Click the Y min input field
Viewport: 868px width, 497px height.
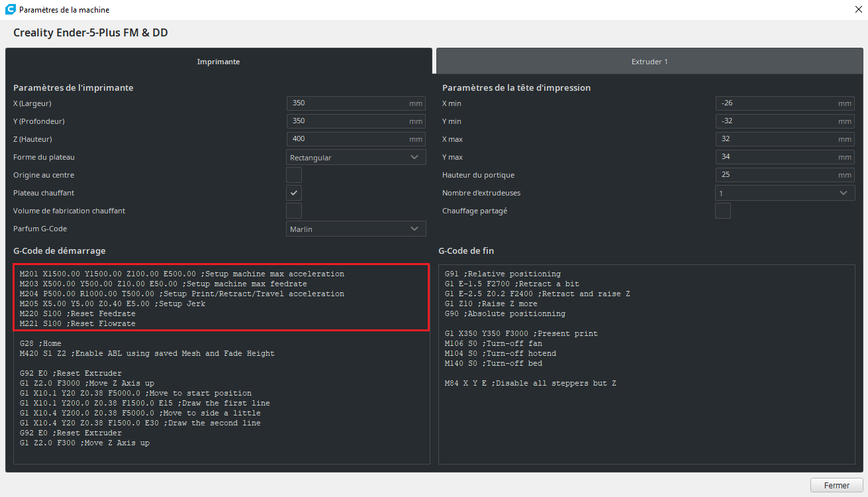(785, 121)
